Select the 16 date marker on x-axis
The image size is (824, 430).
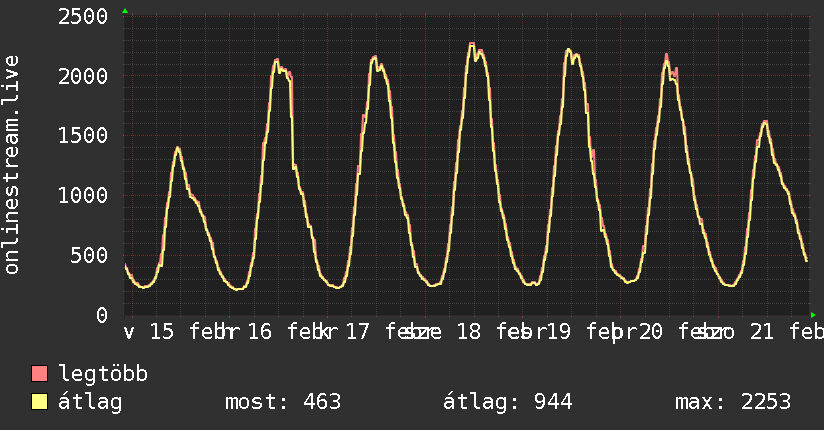point(260,332)
